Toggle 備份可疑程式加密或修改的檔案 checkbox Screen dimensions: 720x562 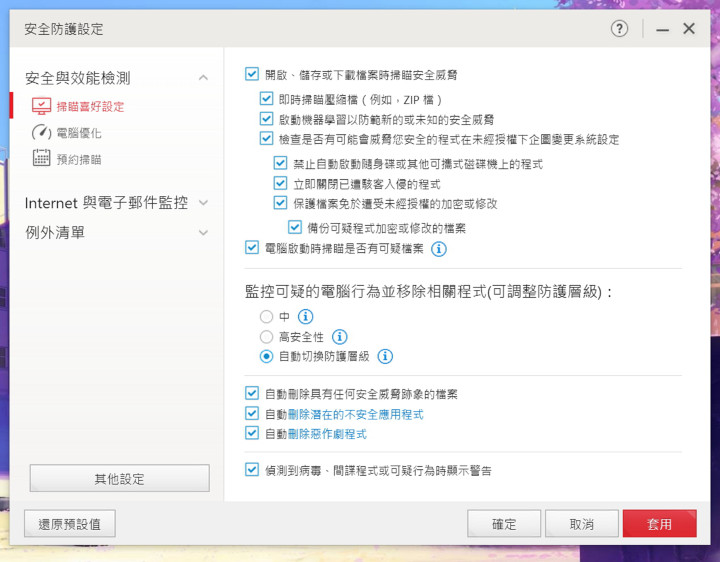click(295, 227)
